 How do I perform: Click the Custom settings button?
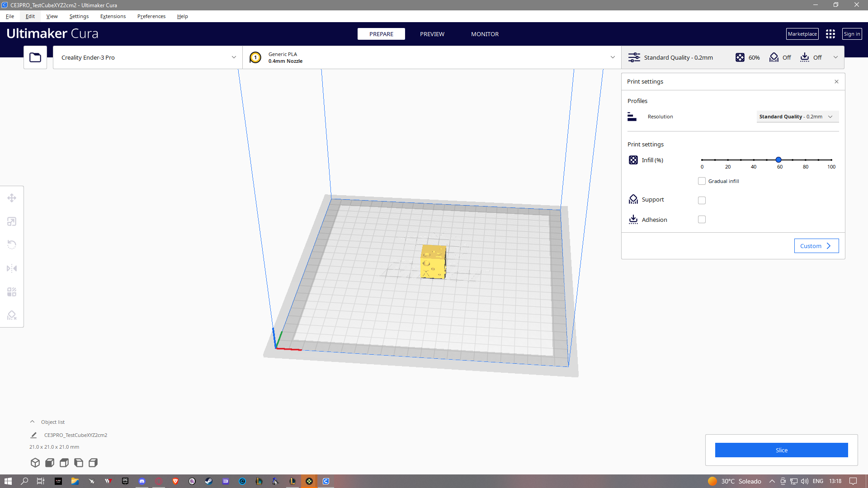pos(816,246)
